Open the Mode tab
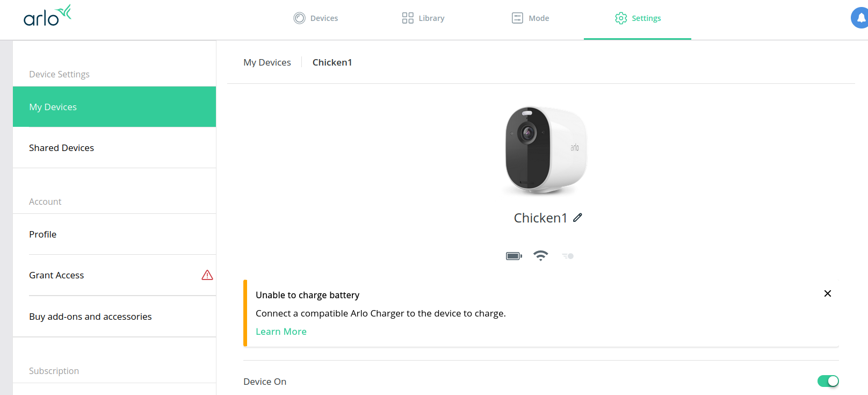This screenshot has width=868, height=395. (530, 18)
